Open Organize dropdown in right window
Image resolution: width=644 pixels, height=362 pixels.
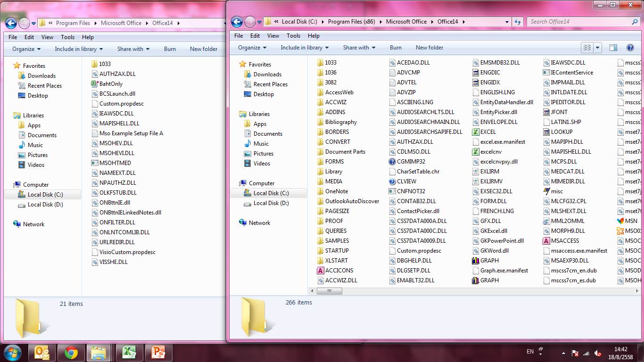coord(252,48)
